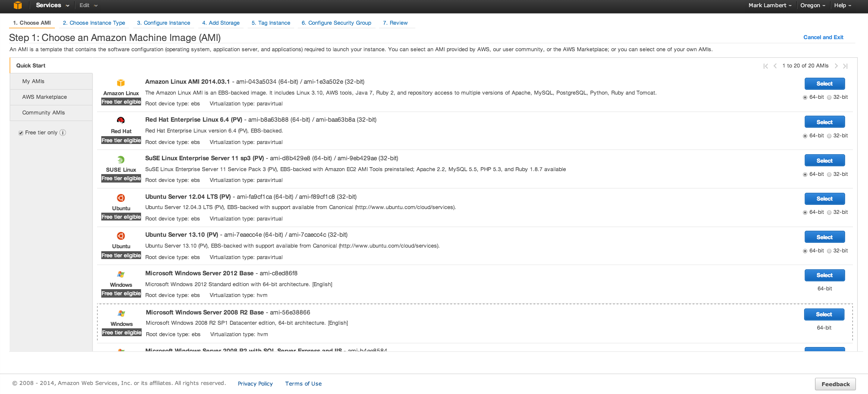Go to the next page of AMIs
The image size is (868, 394).
[x=836, y=66]
